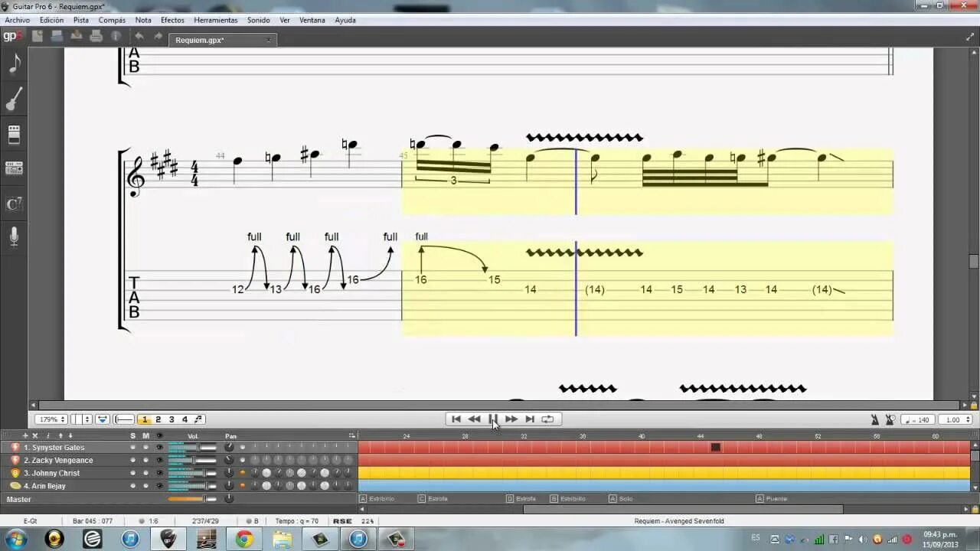This screenshot has height=551, width=980.
Task: Click the open file toolbar icon
Action: click(x=57, y=36)
